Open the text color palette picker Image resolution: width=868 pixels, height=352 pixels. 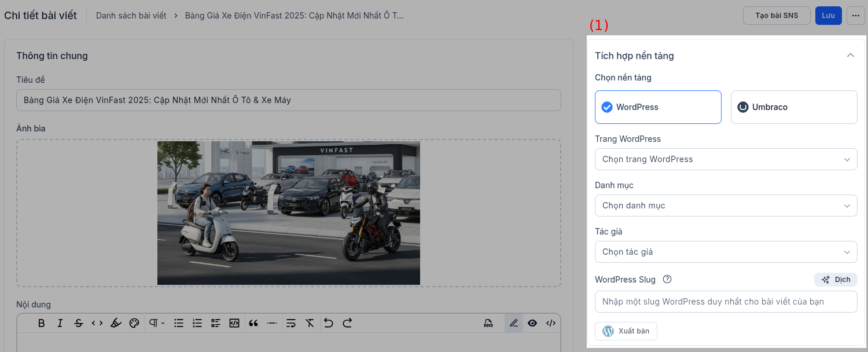coord(134,323)
